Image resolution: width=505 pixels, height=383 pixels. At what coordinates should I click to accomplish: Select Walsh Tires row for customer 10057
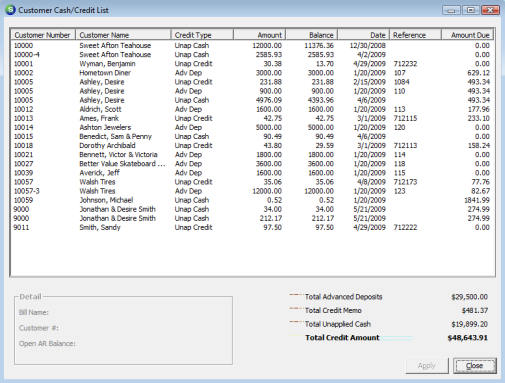pos(252,182)
